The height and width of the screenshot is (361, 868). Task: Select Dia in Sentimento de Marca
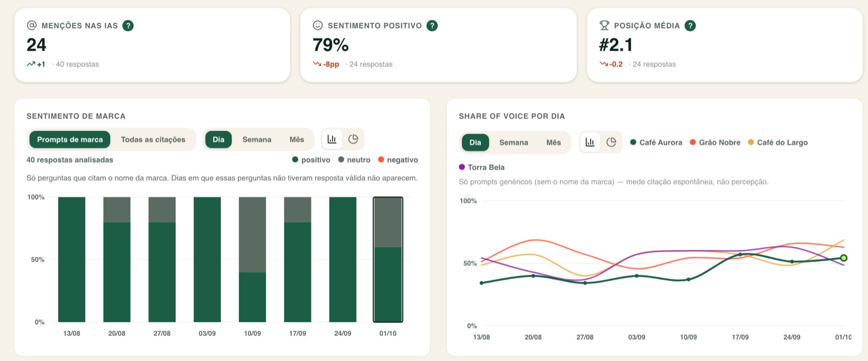tap(219, 139)
